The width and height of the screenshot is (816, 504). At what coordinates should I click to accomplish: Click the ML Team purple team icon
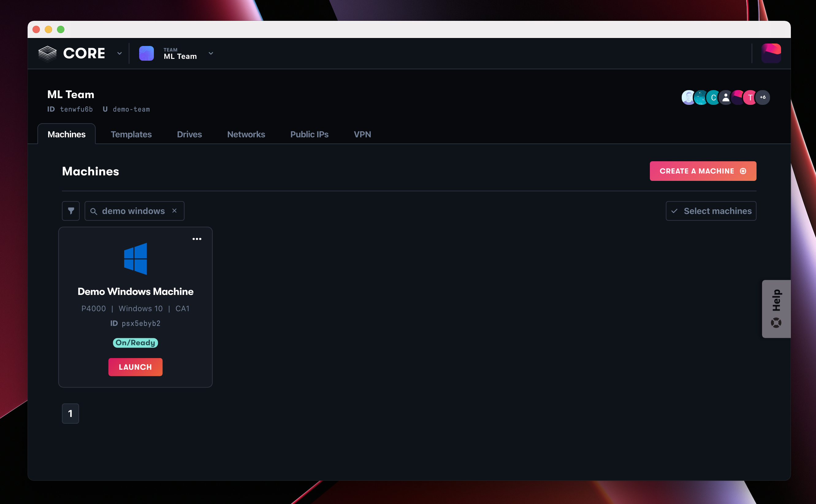[x=146, y=53]
